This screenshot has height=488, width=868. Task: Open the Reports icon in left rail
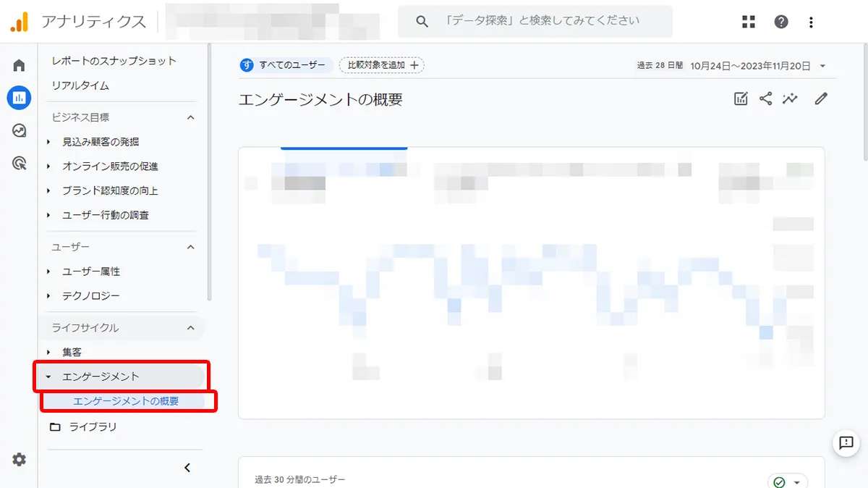(x=19, y=97)
